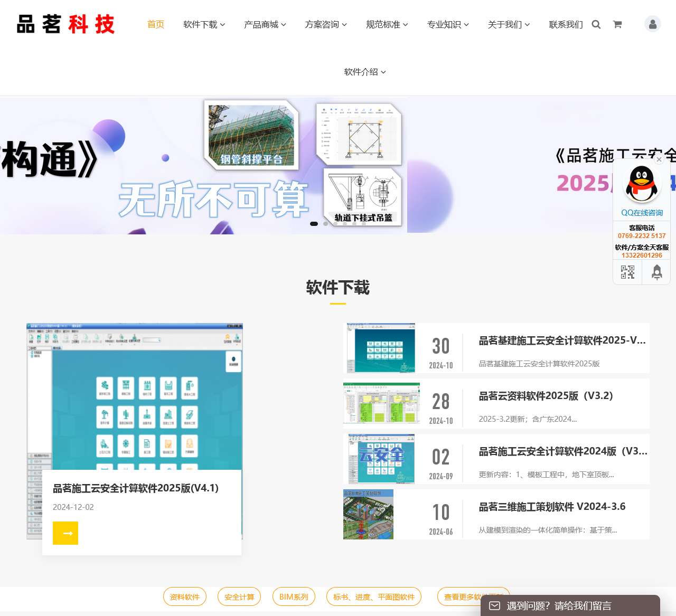Screen dimensions: 676x616
Task: Click the 30 2024-10 date block
Action: pos(441,353)
